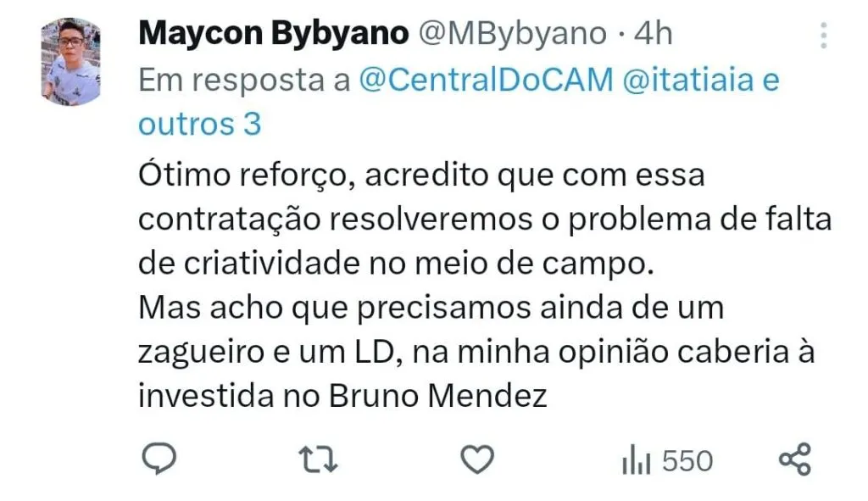Image resolution: width=868 pixels, height=501 pixels.
Task: Click the 'Bruno Mendez' text
Action: click(x=438, y=397)
